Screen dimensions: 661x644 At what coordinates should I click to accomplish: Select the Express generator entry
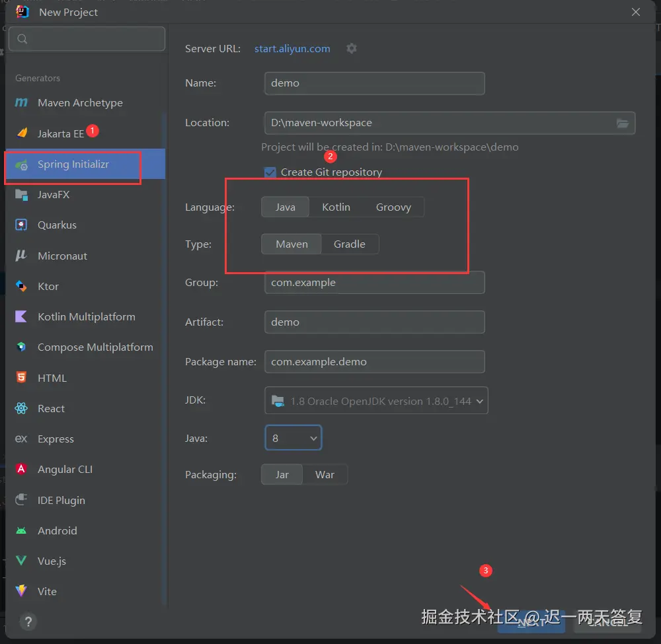85,439
